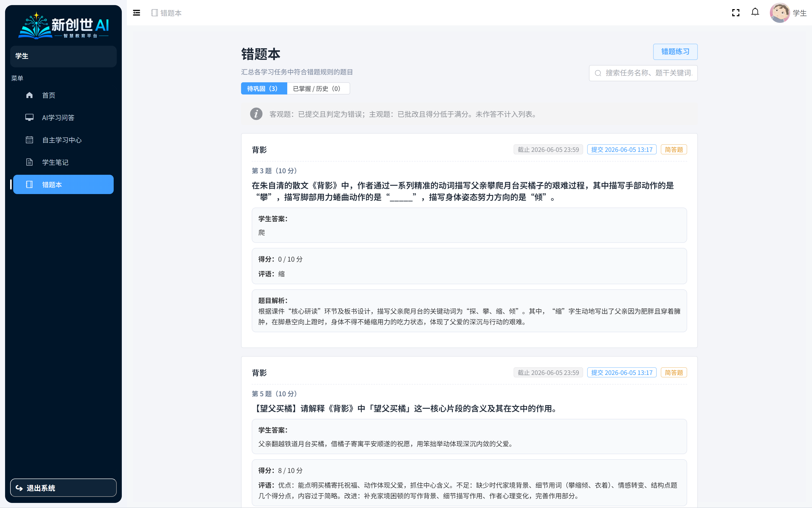This screenshot has height=508, width=812.
Task: Click the home icon next to 首页
Action: [x=29, y=95]
